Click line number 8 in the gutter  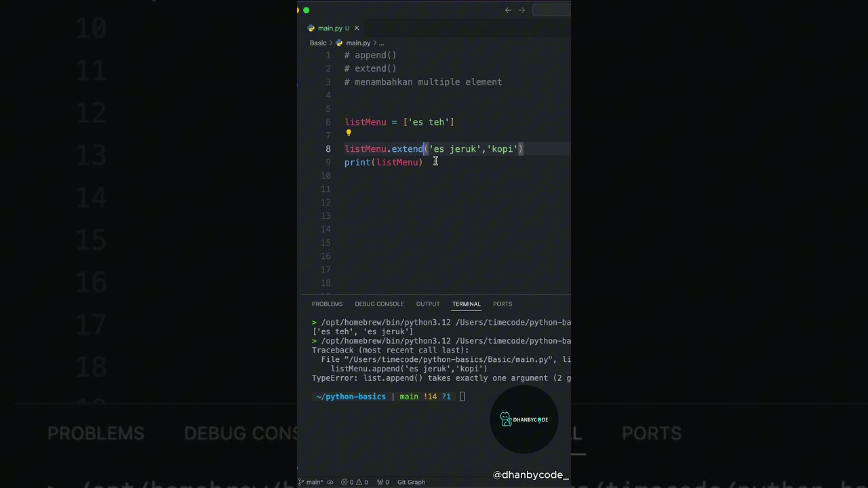coord(328,149)
